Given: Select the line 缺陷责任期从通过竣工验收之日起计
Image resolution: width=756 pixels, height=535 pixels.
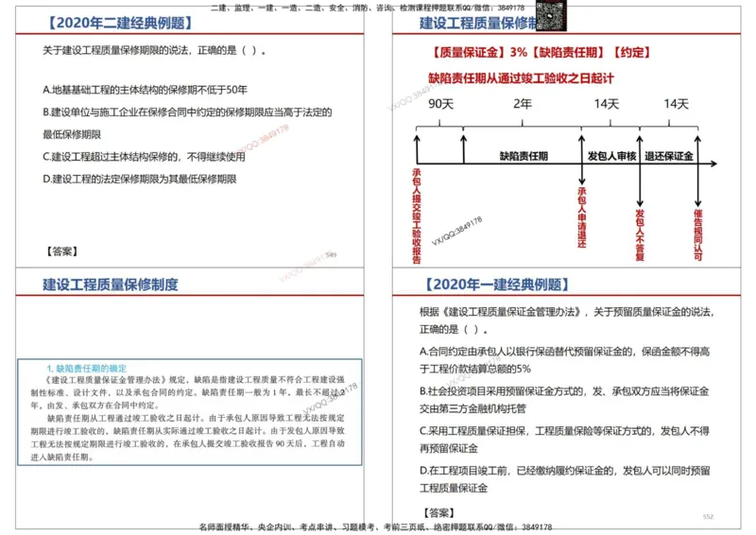Looking at the screenshot, I should 521,78.
